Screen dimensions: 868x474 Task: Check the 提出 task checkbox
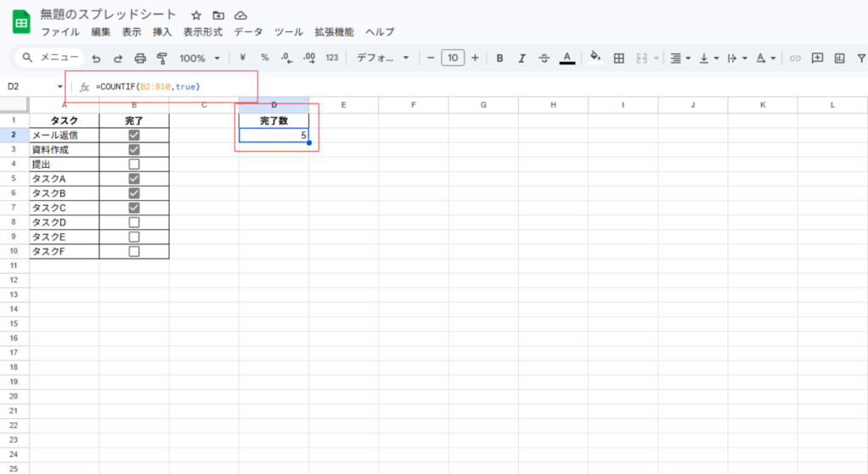(134, 165)
